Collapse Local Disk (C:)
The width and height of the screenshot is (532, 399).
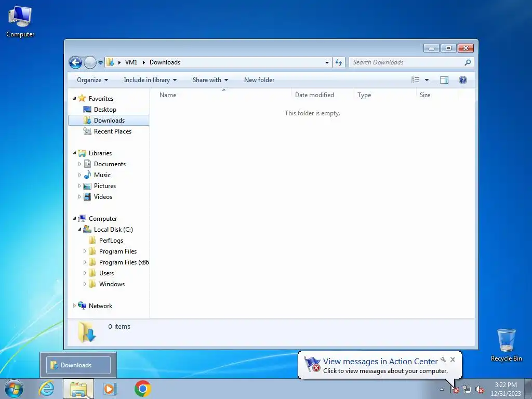(79, 229)
